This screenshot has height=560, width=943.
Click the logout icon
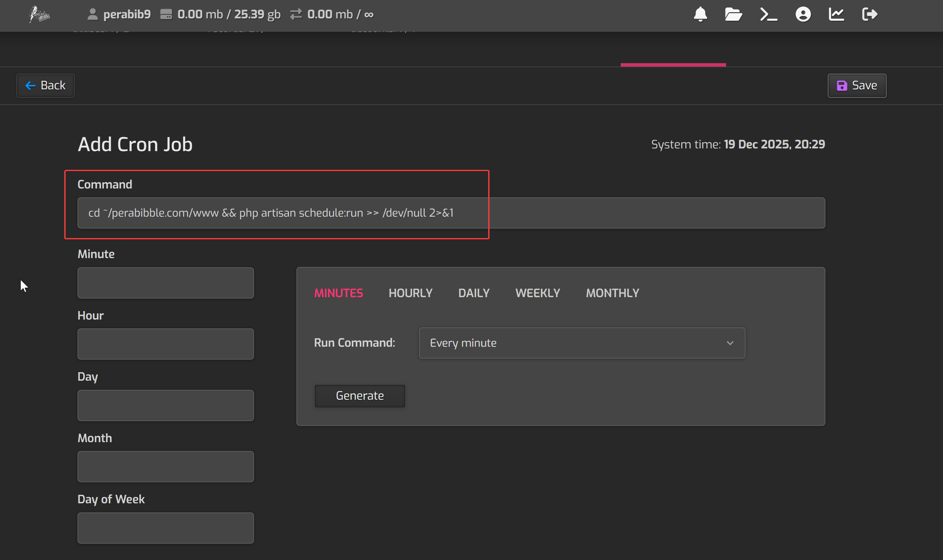click(x=869, y=14)
